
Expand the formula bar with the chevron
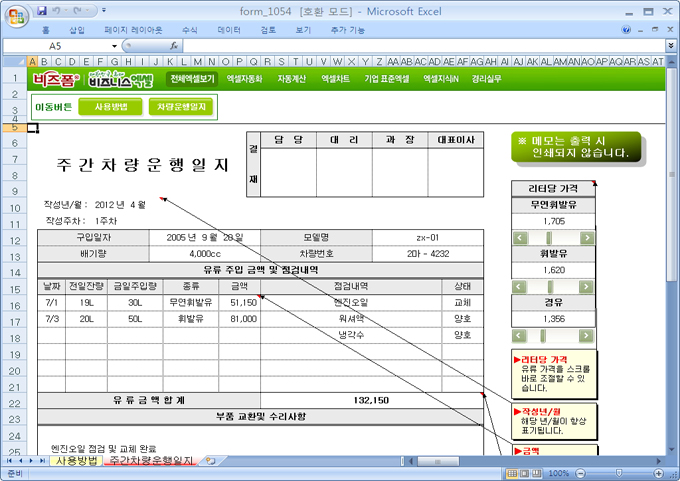tap(671, 46)
